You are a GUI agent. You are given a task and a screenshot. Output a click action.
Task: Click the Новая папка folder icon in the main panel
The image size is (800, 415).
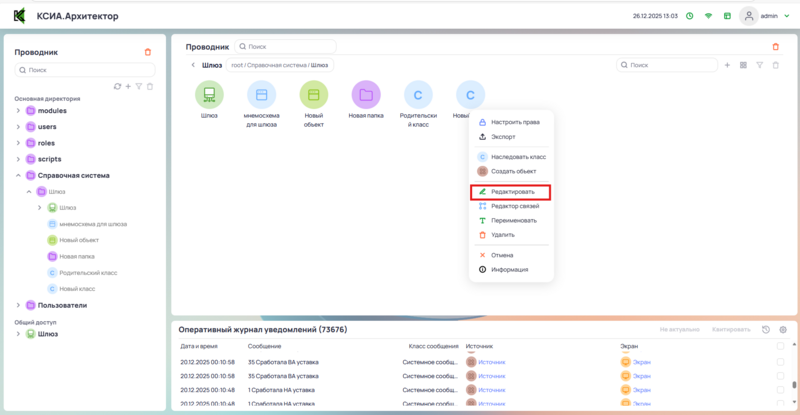366,96
